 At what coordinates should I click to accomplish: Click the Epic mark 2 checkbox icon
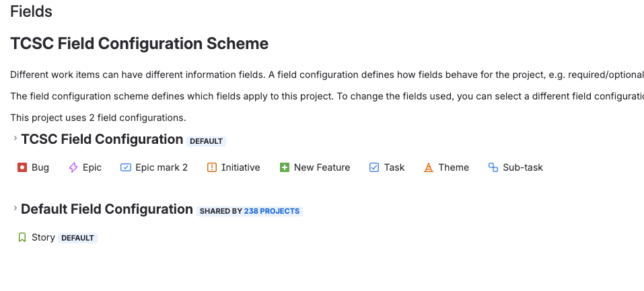click(125, 167)
